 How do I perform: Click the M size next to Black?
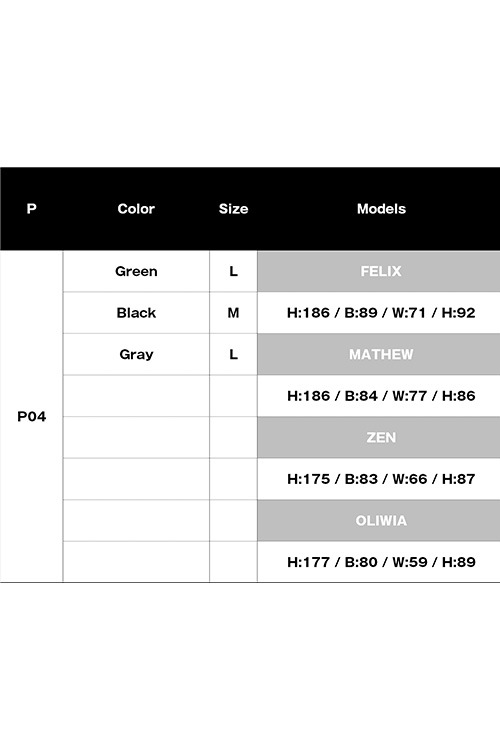(x=233, y=313)
